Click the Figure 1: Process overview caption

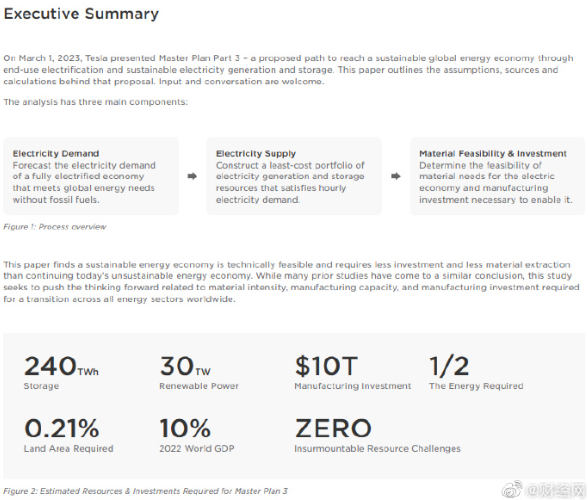click(55, 227)
